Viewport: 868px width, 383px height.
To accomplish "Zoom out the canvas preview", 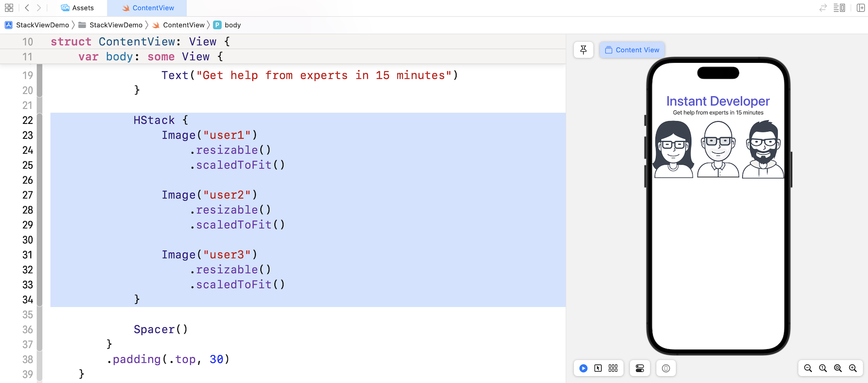I will point(808,368).
